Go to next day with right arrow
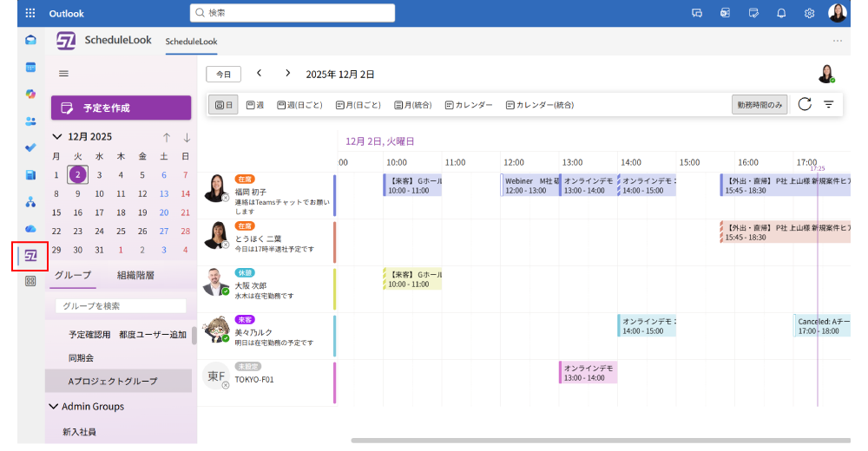The height and width of the screenshot is (451, 868). click(287, 74)
